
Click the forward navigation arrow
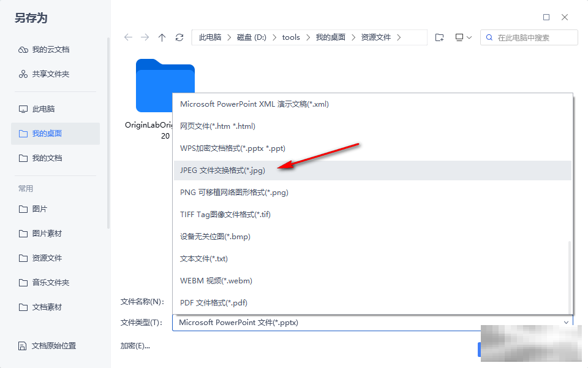(x=145, y=37)
